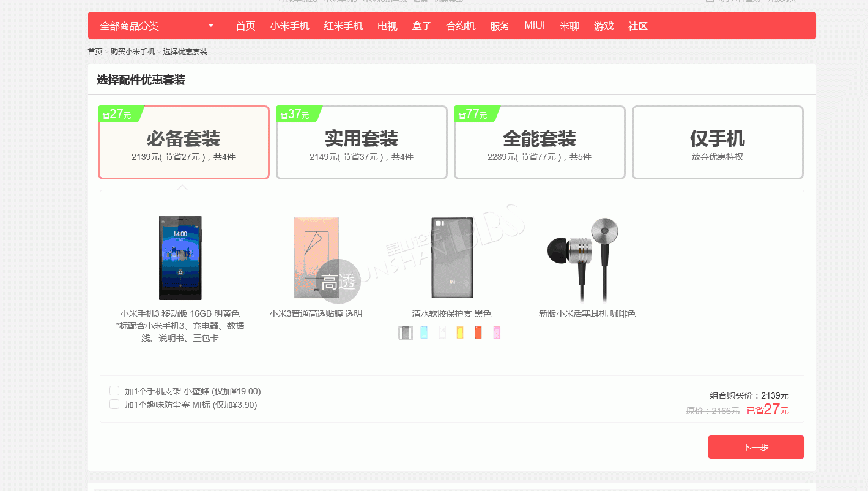Pick the white case color swatch

point(442,332)
